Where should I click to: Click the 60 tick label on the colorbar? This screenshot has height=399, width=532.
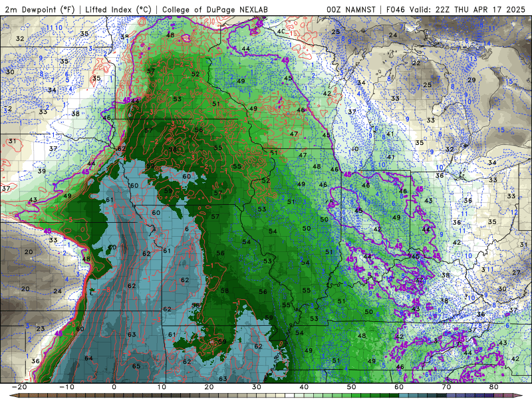(399, 387)
